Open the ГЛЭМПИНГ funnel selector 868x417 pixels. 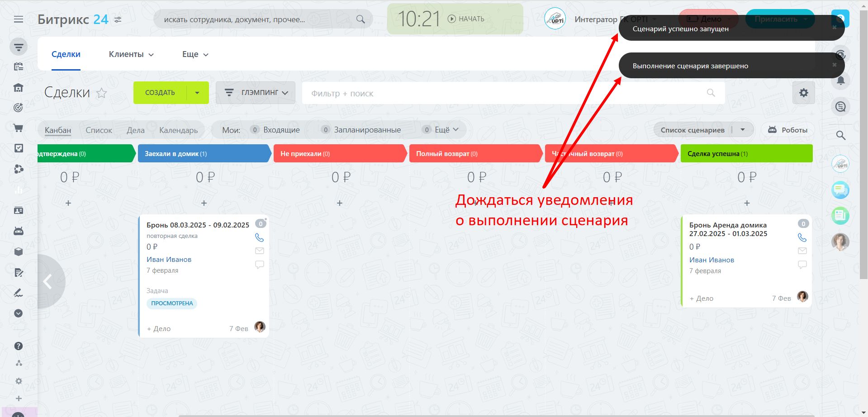click(256, 93)
